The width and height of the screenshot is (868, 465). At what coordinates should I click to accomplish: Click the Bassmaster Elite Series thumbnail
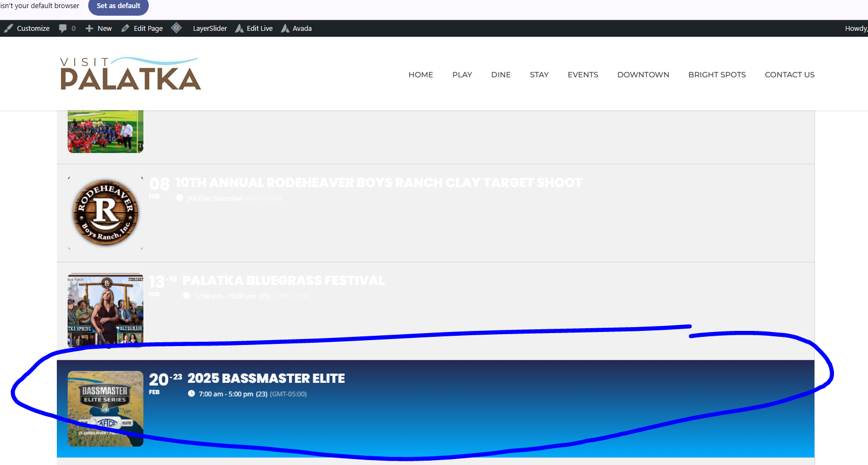pos(106,409)
